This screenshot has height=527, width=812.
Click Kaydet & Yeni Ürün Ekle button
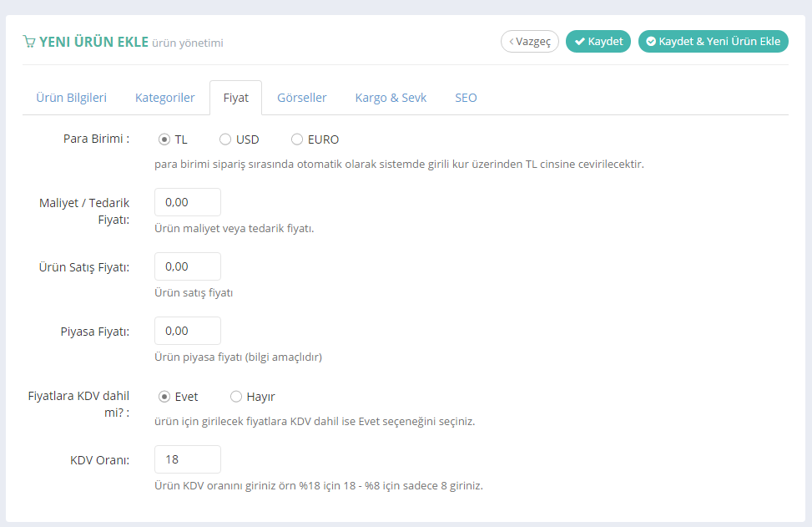(713, 42)
